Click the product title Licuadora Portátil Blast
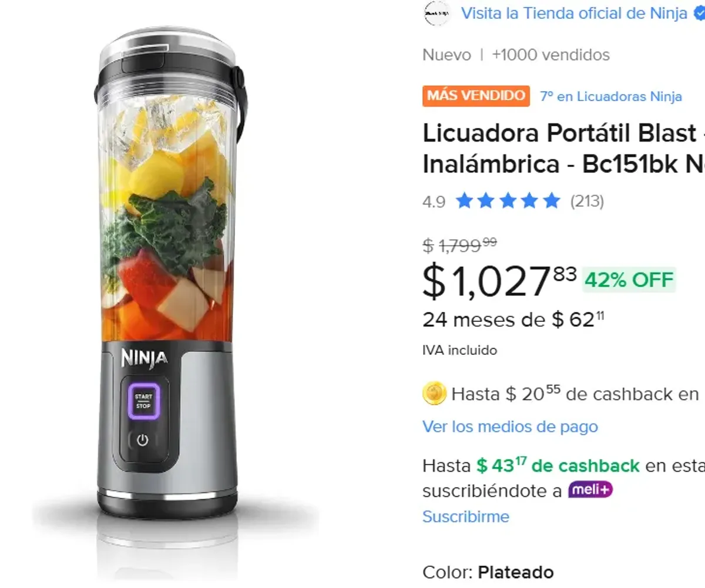Image resolution: width=705 pixels, height=588 pixels. pos(558,149)
